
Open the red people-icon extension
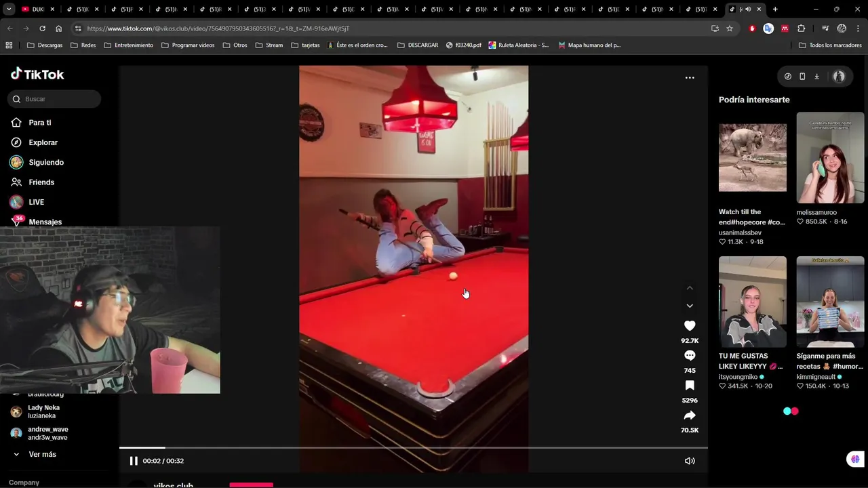[x=785, y=28]
